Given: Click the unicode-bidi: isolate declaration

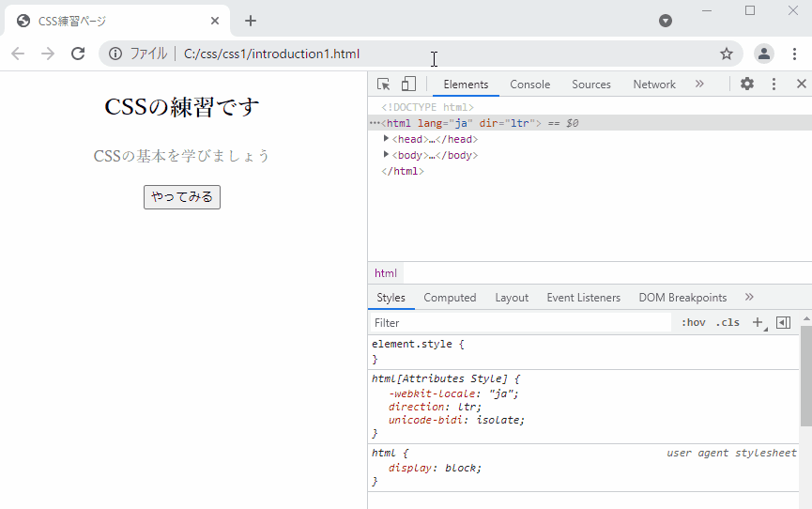Looking at the screenshot, I should click(x=456, y=420).
